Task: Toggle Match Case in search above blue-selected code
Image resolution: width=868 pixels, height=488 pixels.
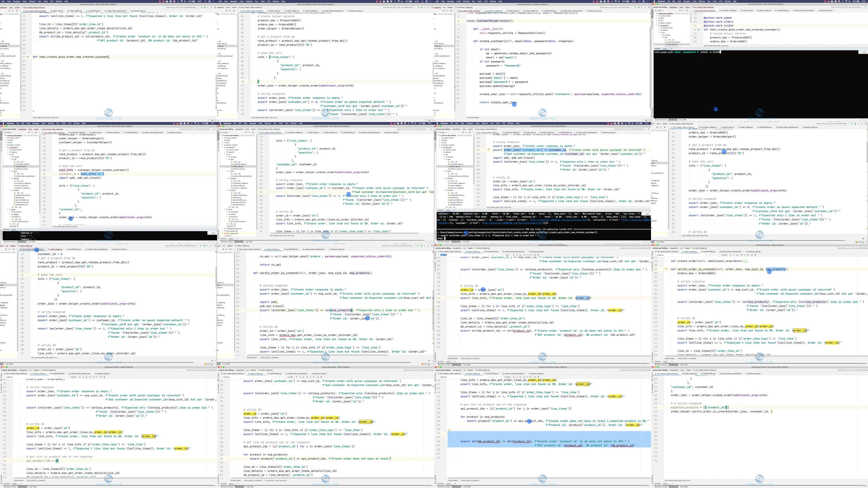Action: [493, 377]
